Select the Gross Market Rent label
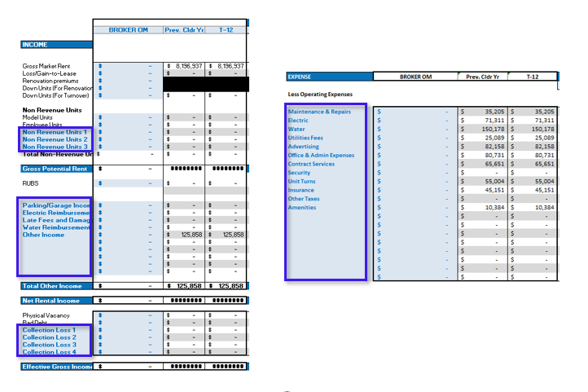588x392 pixels. coord(46,66)
